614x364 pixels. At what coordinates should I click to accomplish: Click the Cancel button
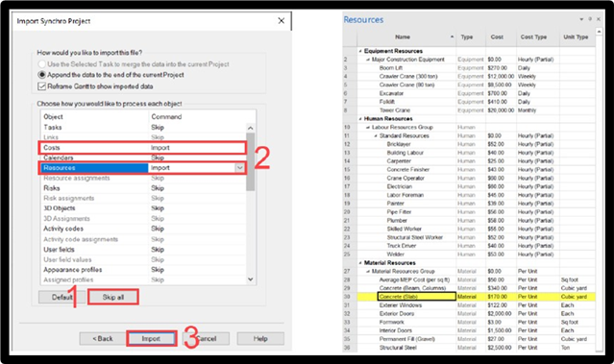point(206,339)
